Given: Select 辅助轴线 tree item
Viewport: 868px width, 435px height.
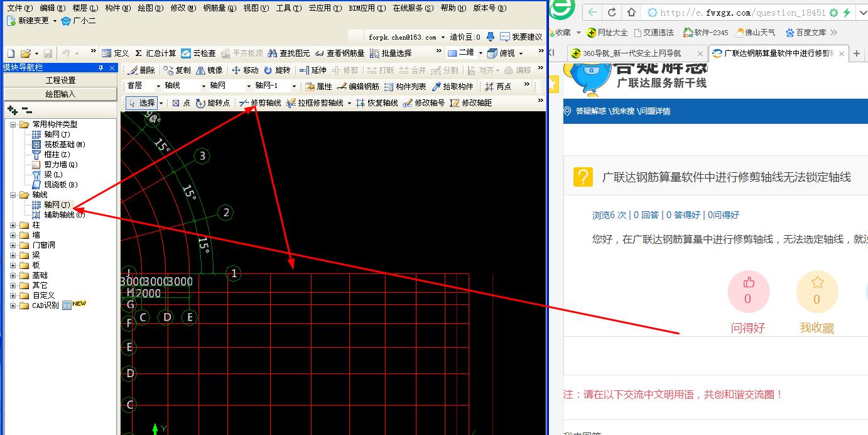Looking at the screenshot, I should tap(58, 215).
